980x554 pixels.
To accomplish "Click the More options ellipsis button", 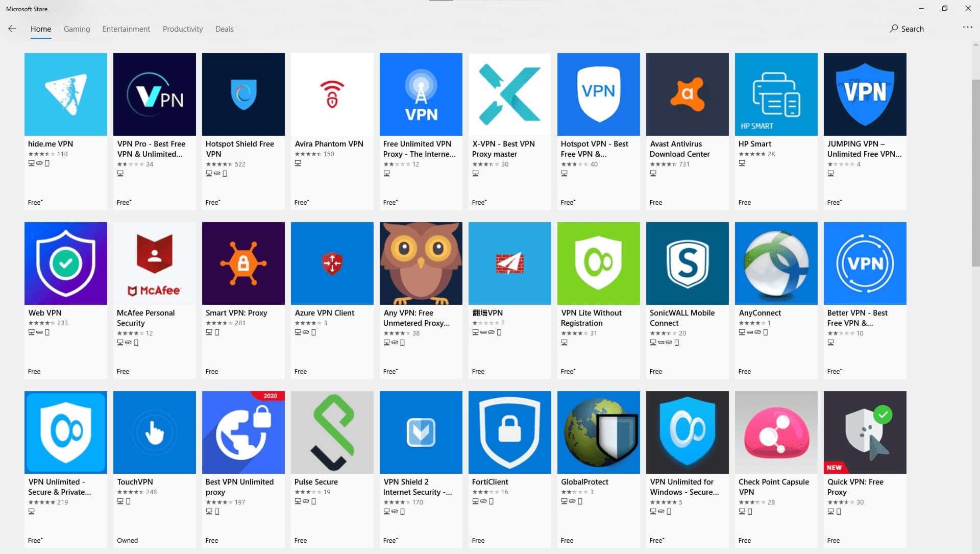I will pyautogui.click(x=967, y=28).
